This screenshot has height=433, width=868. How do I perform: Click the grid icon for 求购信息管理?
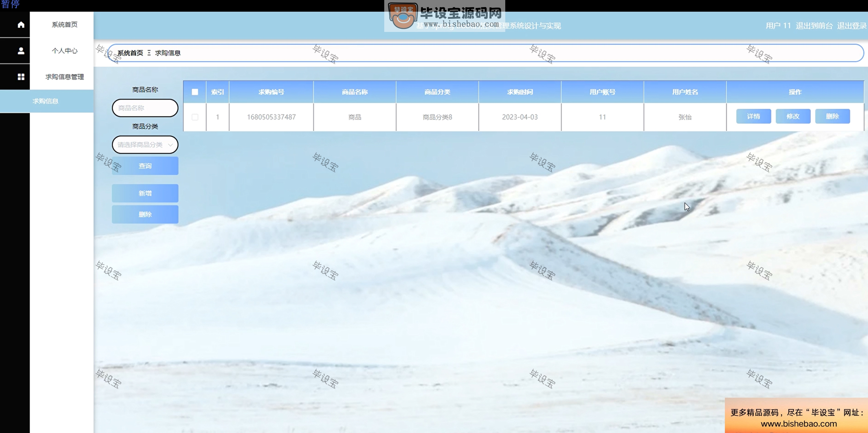21,77
